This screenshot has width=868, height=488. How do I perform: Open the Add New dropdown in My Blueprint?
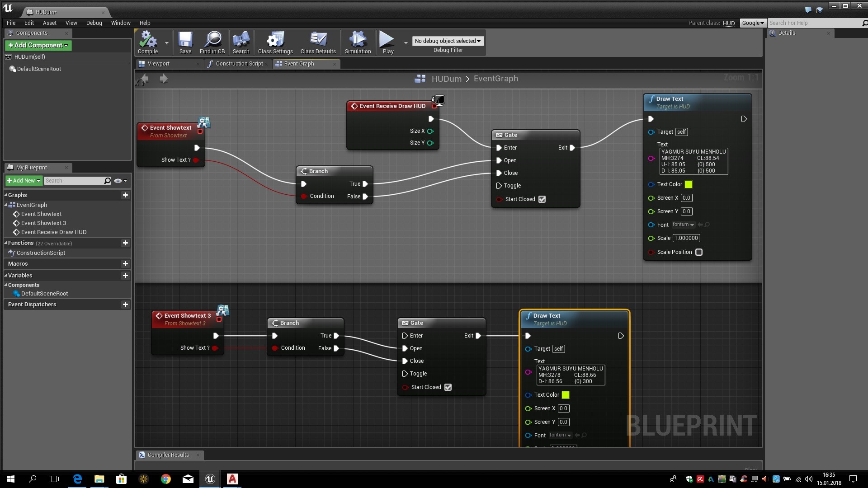24,181
